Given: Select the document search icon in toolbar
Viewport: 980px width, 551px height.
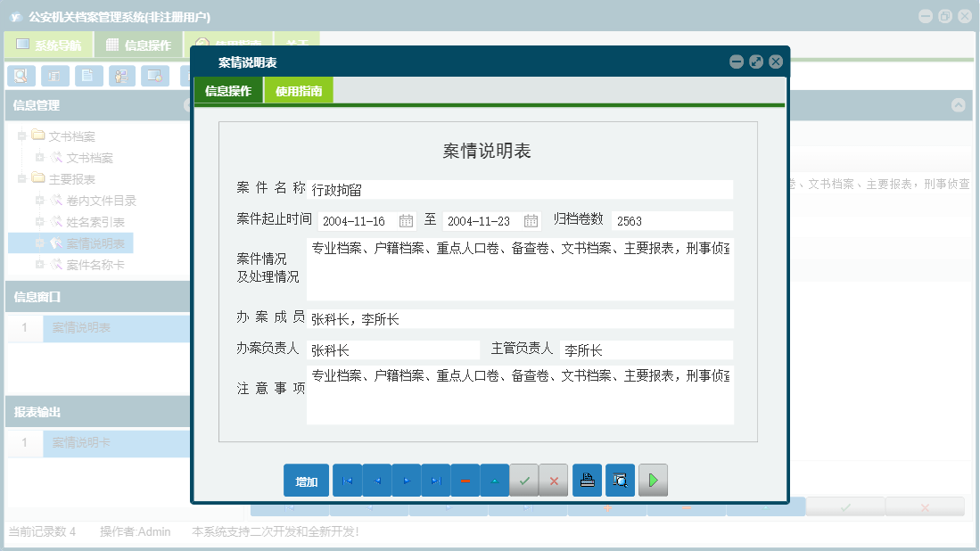Looking at the screenshot, I should coord(21,76).
